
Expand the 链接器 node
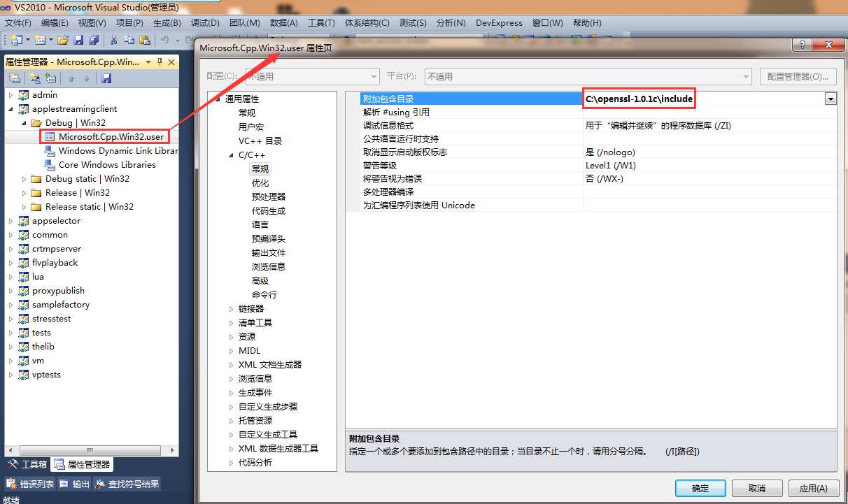coord(232,309)
